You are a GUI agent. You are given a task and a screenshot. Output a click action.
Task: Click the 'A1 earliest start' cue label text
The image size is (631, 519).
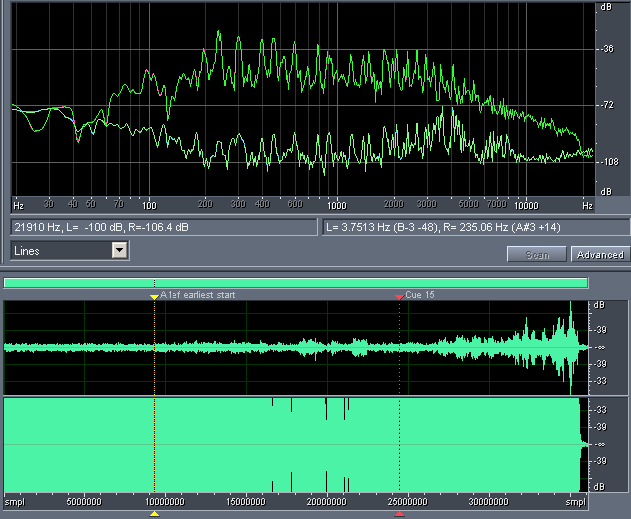click(x=198, y=295)
